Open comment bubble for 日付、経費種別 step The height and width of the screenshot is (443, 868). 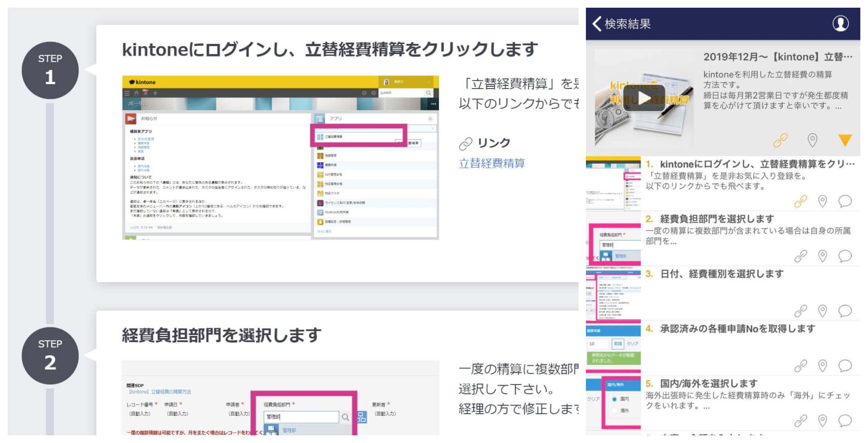[x=844, y=311]
